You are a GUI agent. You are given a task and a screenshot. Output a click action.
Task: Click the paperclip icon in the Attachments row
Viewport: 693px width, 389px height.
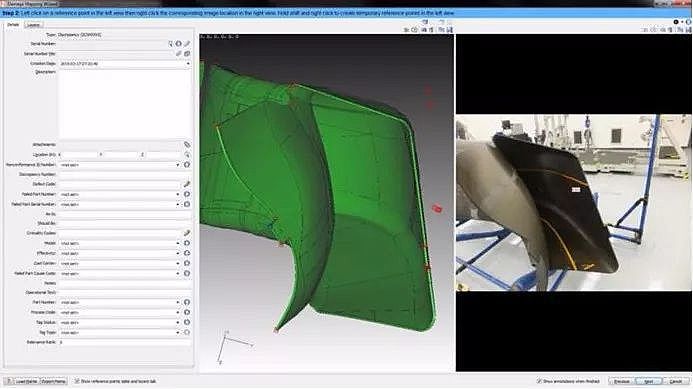tap(187, 145)
